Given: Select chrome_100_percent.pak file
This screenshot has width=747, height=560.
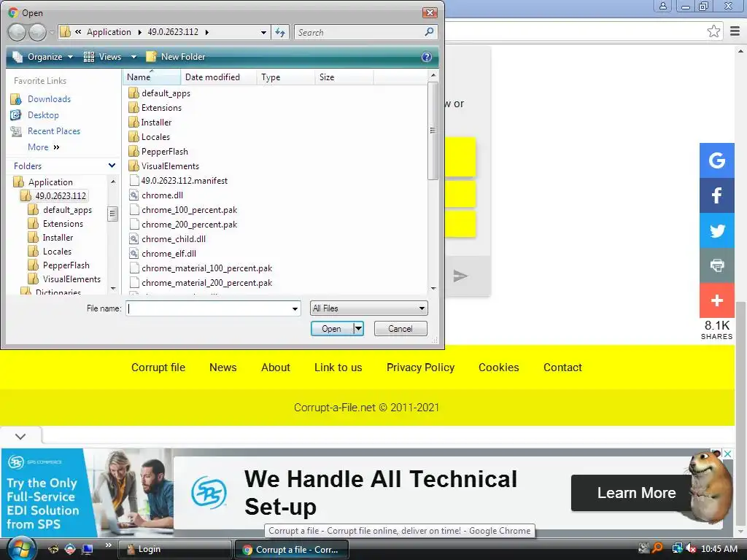Looking at the screenshot, I should tap(189, 210).
